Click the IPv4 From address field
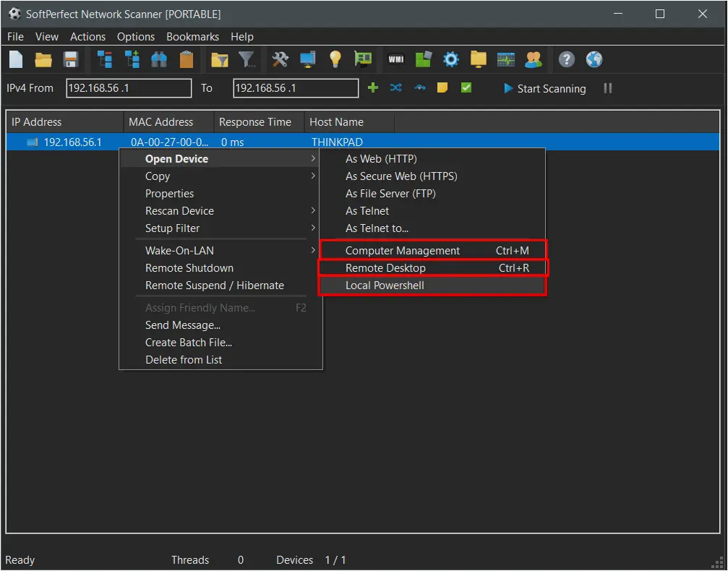The height and width of the screenshot is (571, 728). click(129, 88)
